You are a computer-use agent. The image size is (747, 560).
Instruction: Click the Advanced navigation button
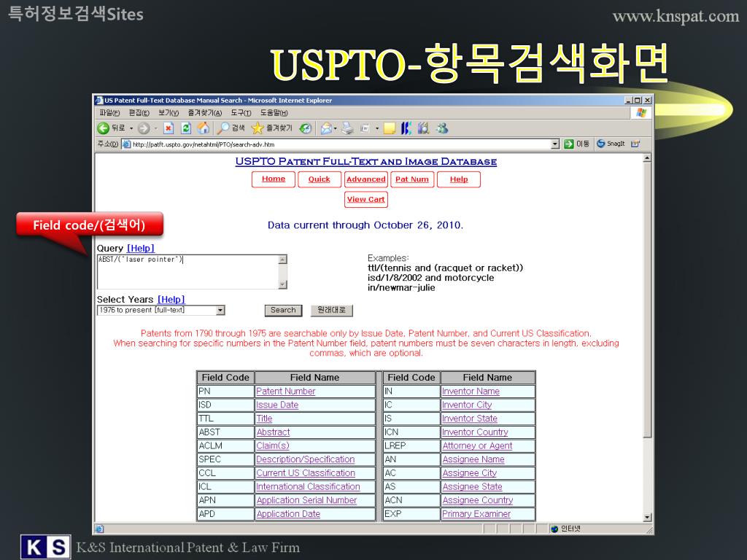(366, 179)
